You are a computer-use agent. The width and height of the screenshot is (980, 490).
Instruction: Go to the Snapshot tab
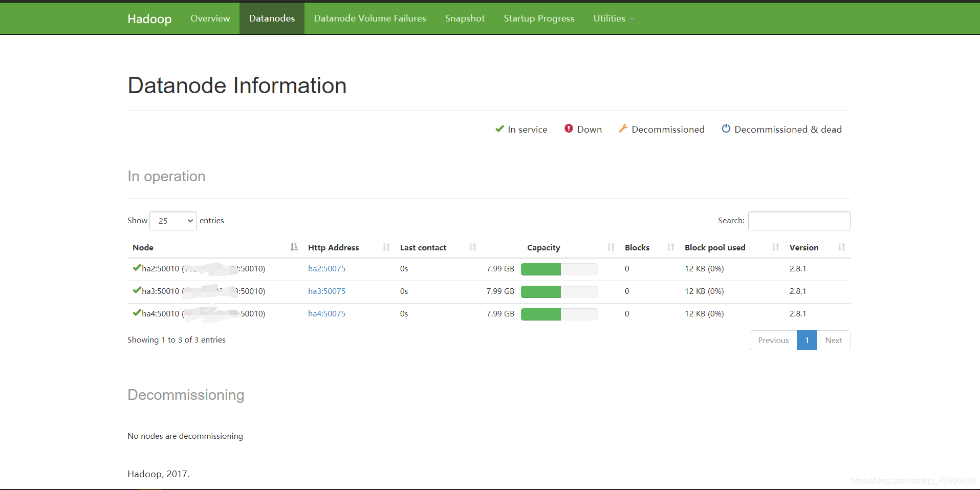click(465, 18)
